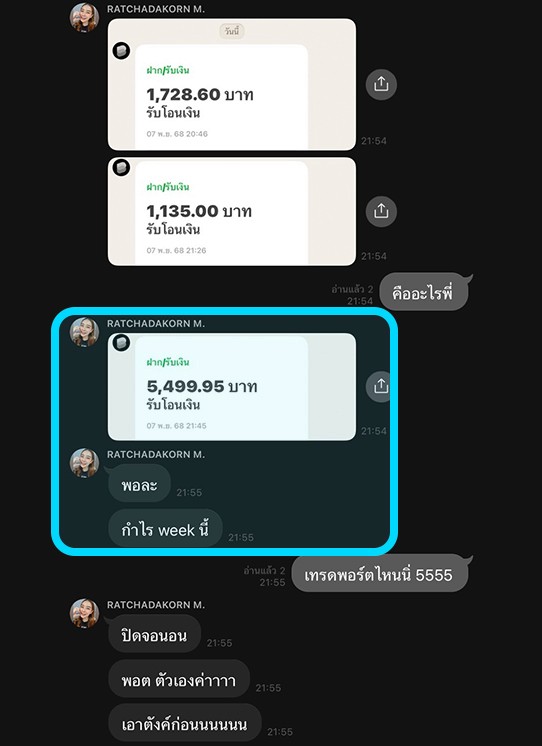This screenshot has width=542, height=746.
Task: Open sender avatar beside 5,499.95 slip
Action: pyautogui.click(x=84, y=332)
